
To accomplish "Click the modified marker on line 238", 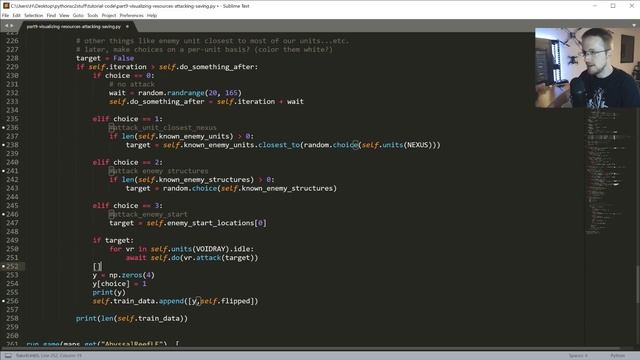I will coord(4,145).
